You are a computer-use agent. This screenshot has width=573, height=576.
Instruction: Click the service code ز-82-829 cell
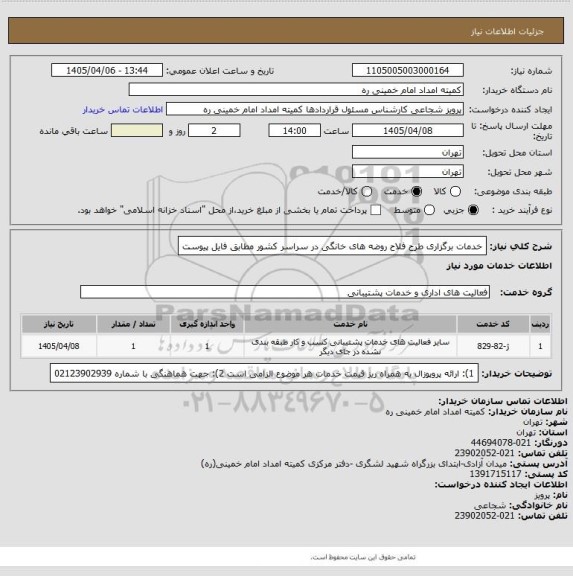[x=493, y=346]
